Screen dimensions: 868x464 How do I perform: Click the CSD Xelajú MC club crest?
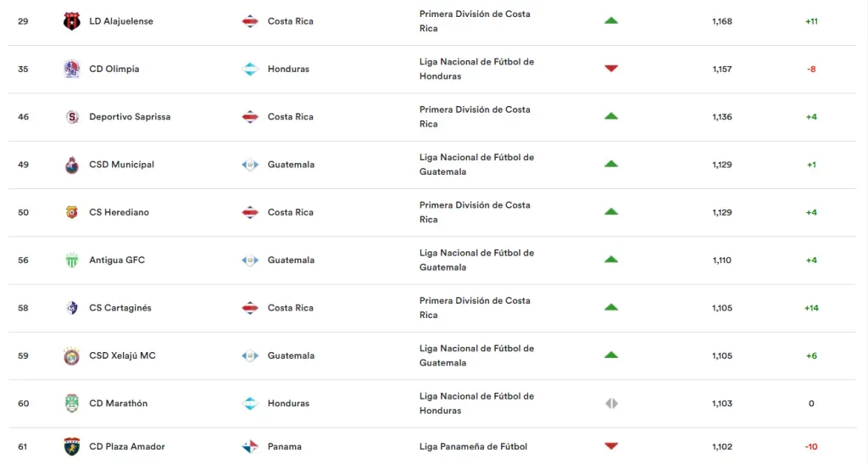click(72, 356)
